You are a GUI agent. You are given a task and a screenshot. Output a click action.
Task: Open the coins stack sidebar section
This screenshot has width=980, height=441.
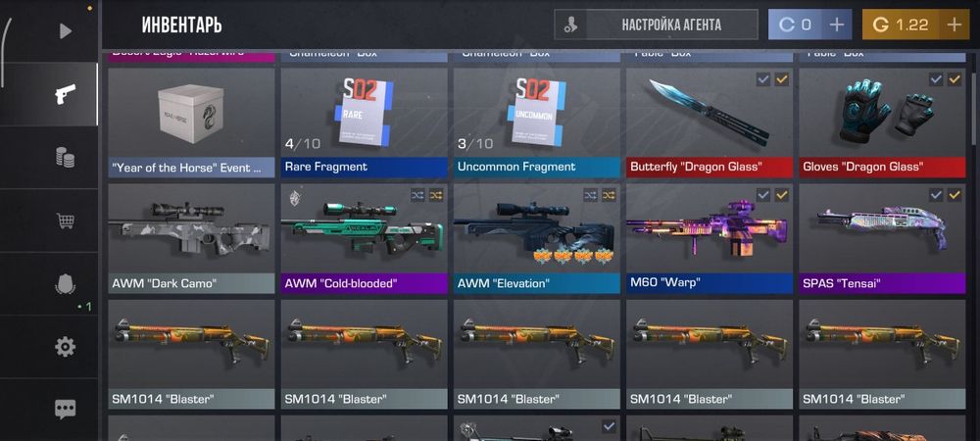click(x=65, y=158)
